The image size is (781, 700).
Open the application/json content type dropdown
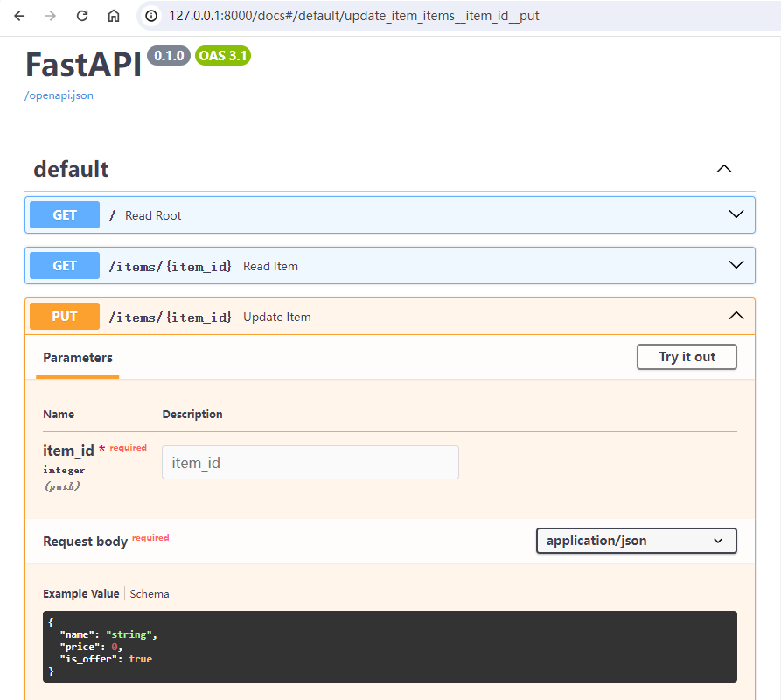click(x=636, y=541)
